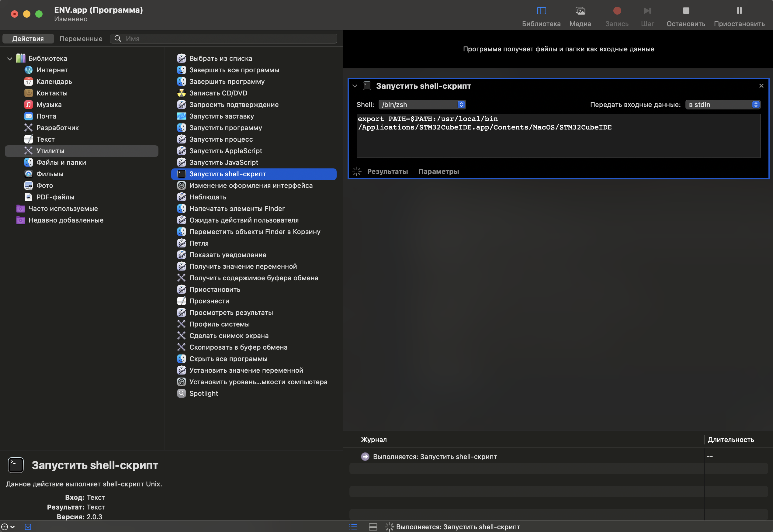The width and height of the screenshot is (773, 532).
Task: Toggle description panel checkbox icon
Action: coord(28,527)
